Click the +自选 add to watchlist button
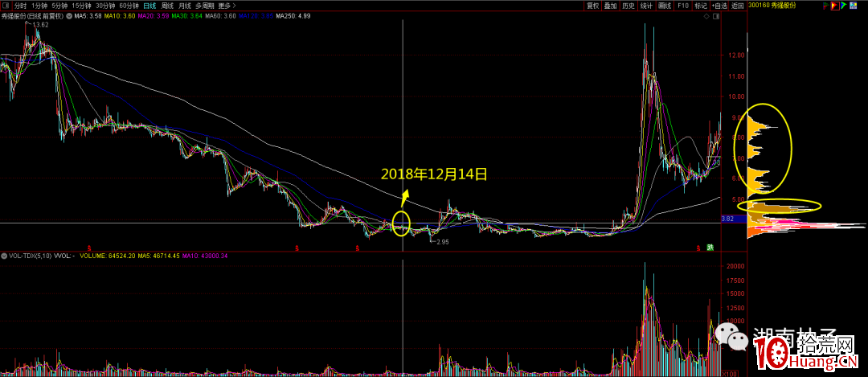The width and height of the screenshot is (868, 377). (719, 6)
